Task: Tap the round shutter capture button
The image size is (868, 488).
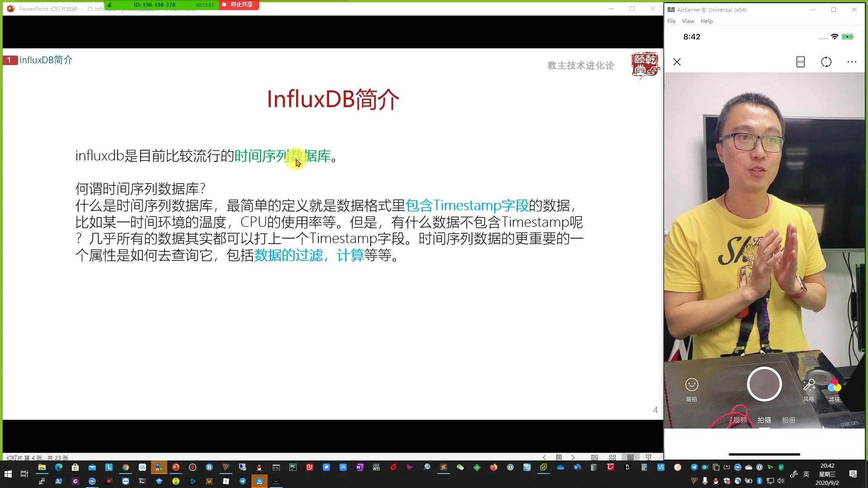Action: (764, 385)
